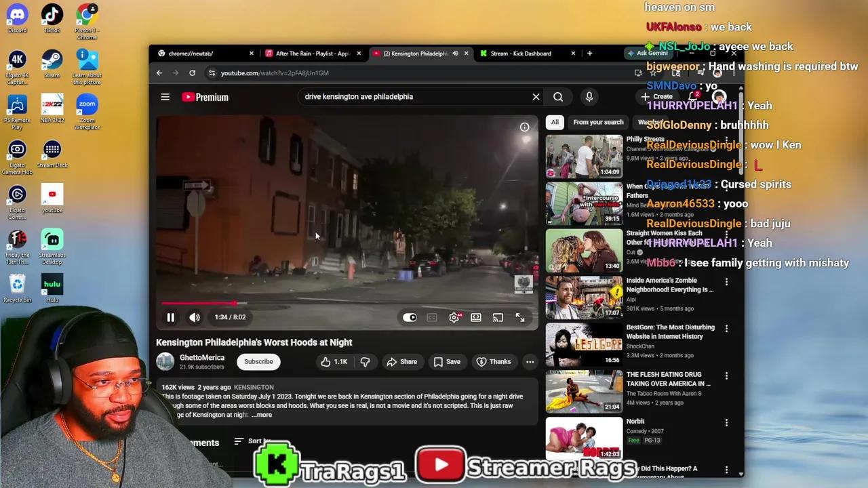The height and width of the screenshot is (488, 868).
Task: Go to YouTube Premium home logo
Action: pyautogui.click(x=205, y=97)
